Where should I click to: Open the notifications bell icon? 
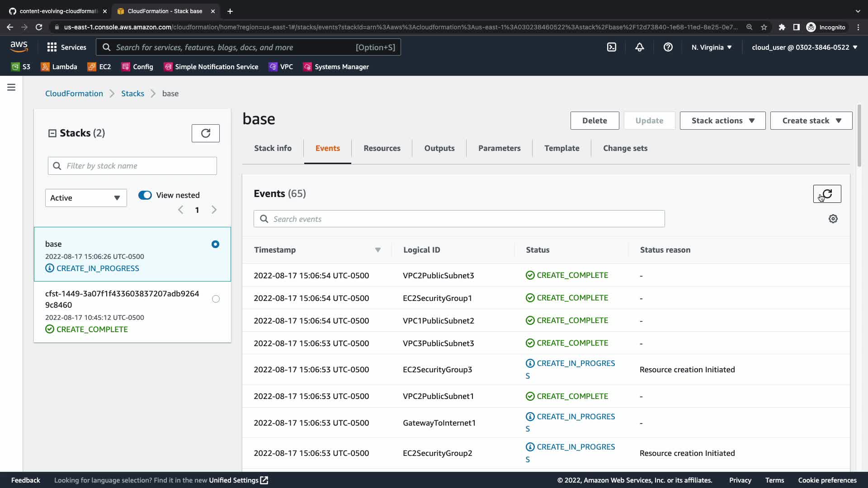click(x=639, y=47)
